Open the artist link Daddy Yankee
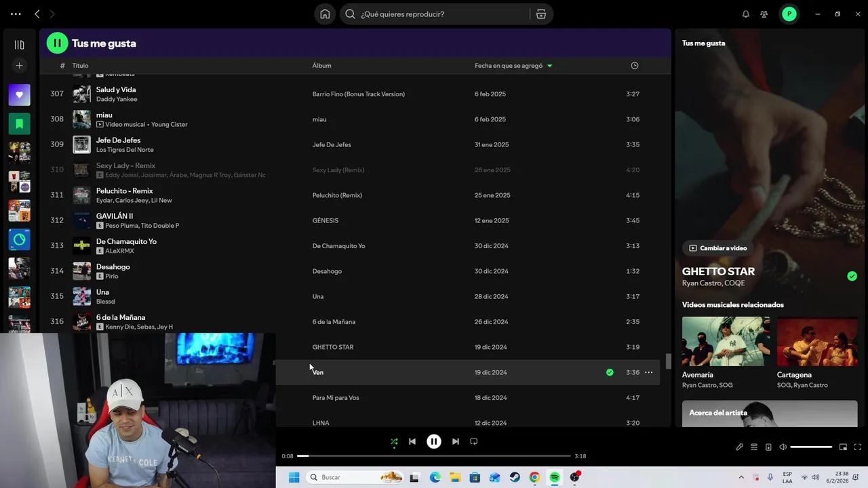 coord(117,99)
